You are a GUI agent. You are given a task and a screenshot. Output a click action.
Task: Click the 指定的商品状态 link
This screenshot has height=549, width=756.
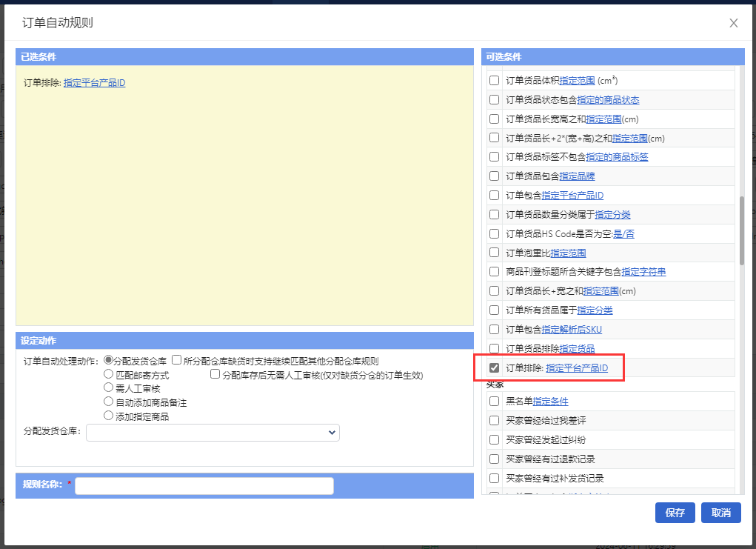click(608, 99)
